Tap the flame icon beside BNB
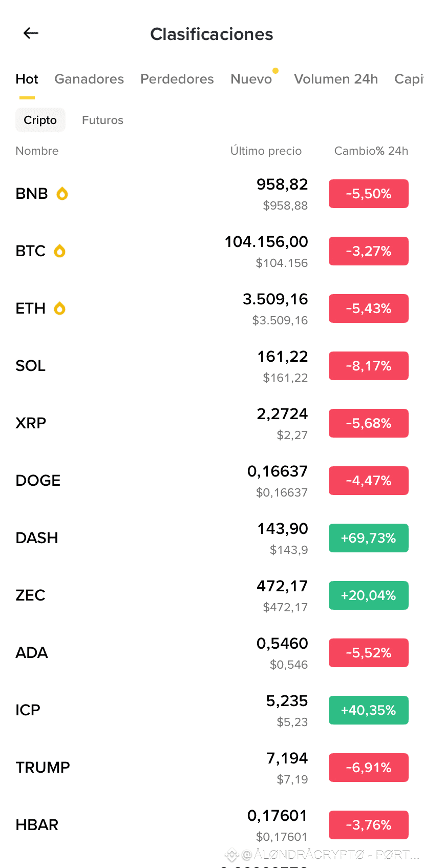The image size is (424, 868). (62, 194)
